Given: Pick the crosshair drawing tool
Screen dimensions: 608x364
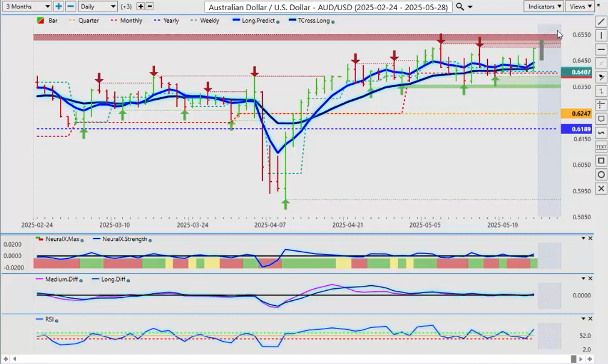Looking at the screenshot, I should (601, 105).
